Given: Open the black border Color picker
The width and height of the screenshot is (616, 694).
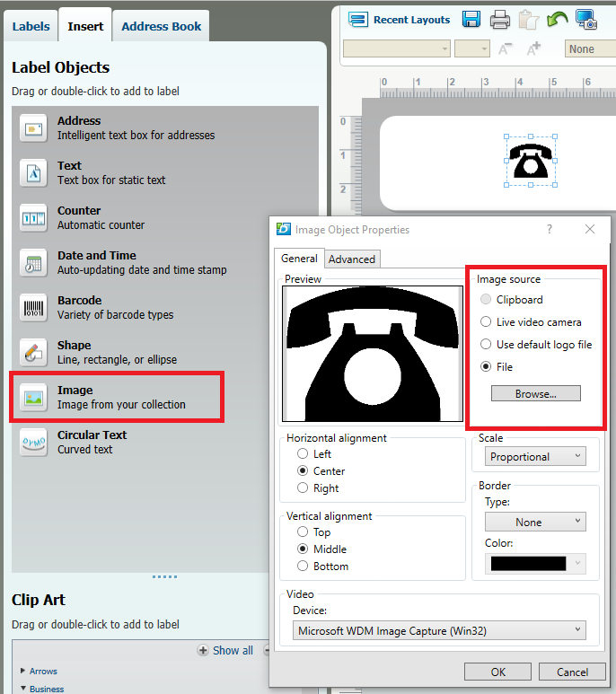Looking at the screenshot, I should tap(535, 564).
